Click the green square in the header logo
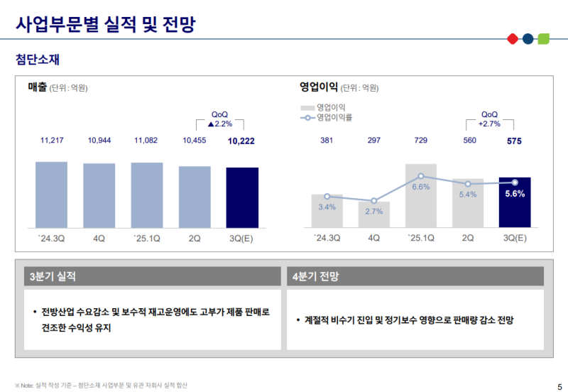568x392 pixels. click(x=543, y=38)
